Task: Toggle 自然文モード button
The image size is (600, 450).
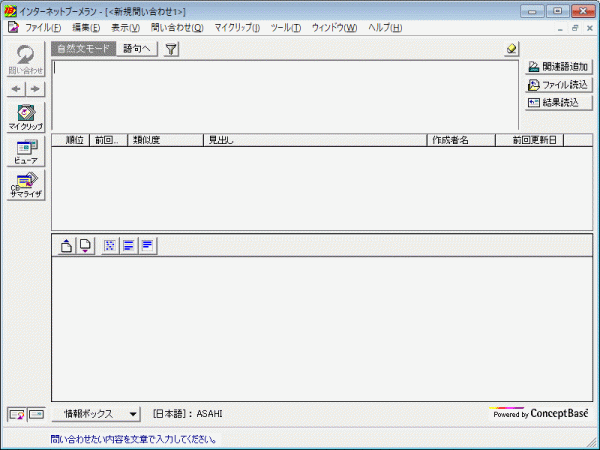Action: (x=83, y=49)
